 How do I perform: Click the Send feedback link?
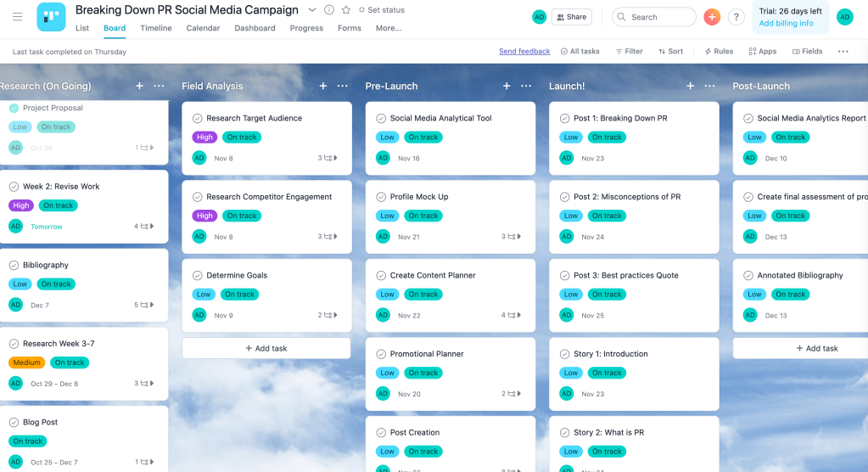pyautogui.click(x=524, y=51)
